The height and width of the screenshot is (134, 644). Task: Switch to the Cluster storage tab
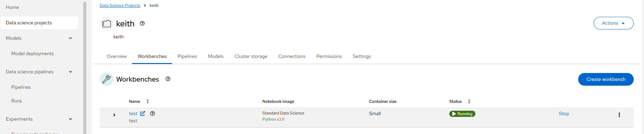(x=251, y=56)
